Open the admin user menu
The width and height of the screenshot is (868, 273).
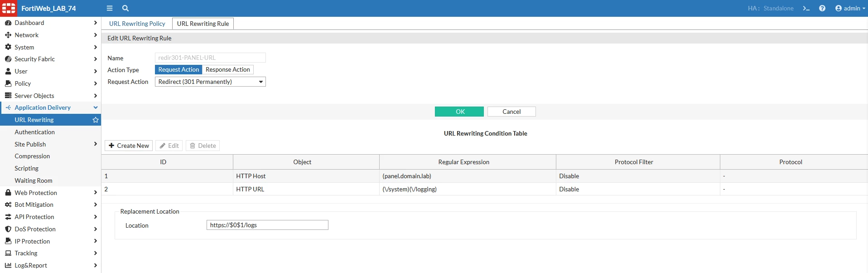850,8
